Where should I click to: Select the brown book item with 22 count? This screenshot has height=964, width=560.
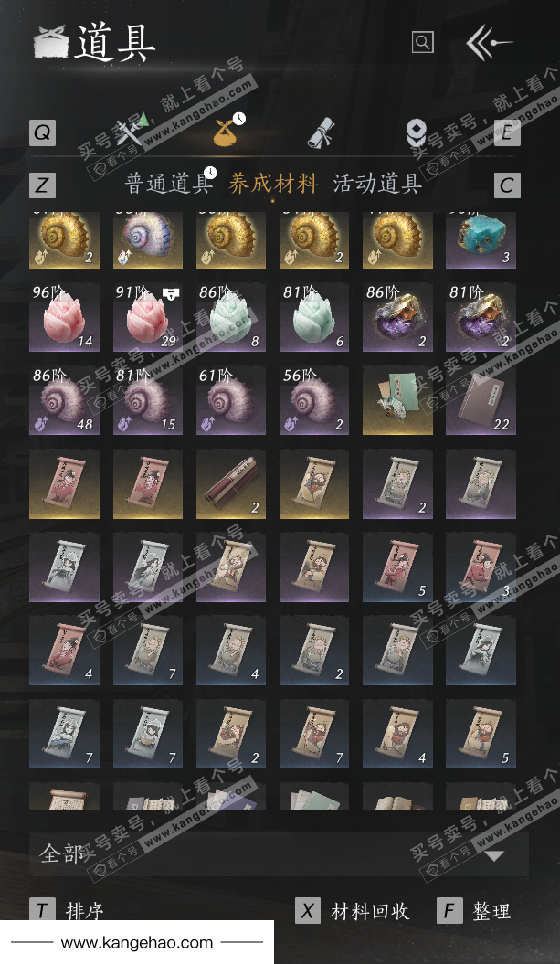pos(481,400)
